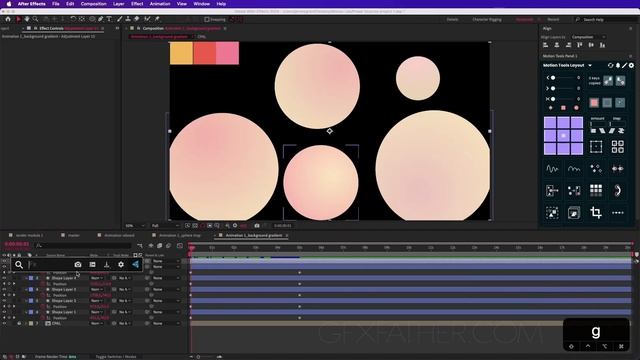This screenshot has height=360, width=640.
Task: Click the blue paper-plane icon
Action: [x=136, y=264]
